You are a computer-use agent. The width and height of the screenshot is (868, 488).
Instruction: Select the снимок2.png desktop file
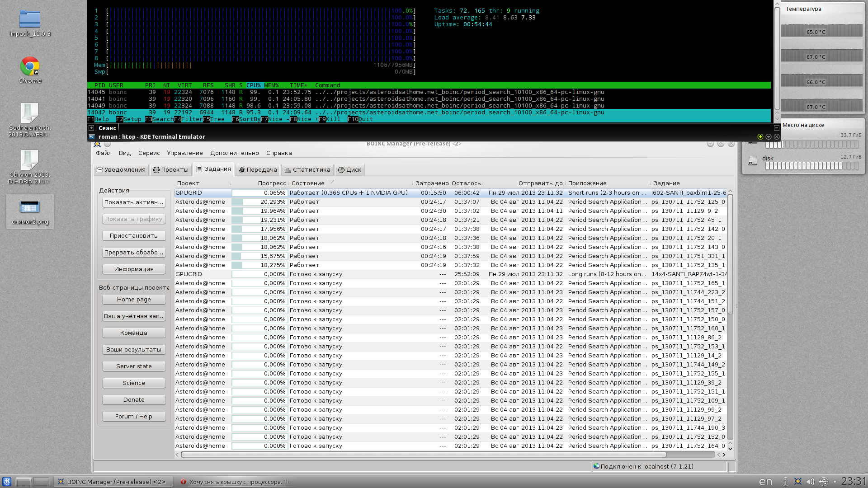click(x=30, y=208)
